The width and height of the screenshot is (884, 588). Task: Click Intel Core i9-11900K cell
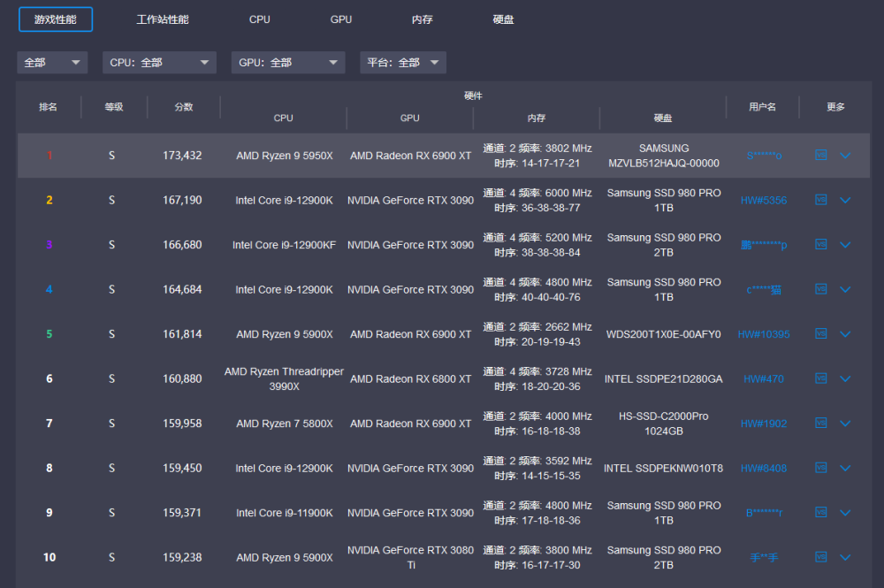tap(284, 513)
